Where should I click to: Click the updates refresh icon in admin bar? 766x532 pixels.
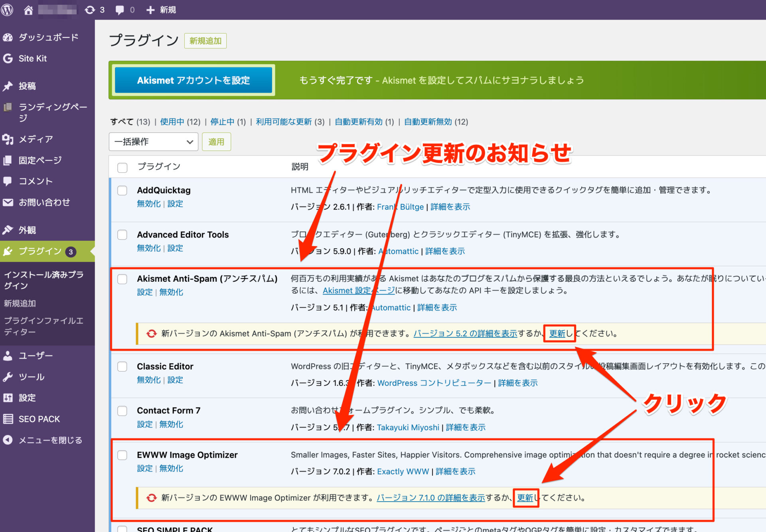[x=90, y=10]
